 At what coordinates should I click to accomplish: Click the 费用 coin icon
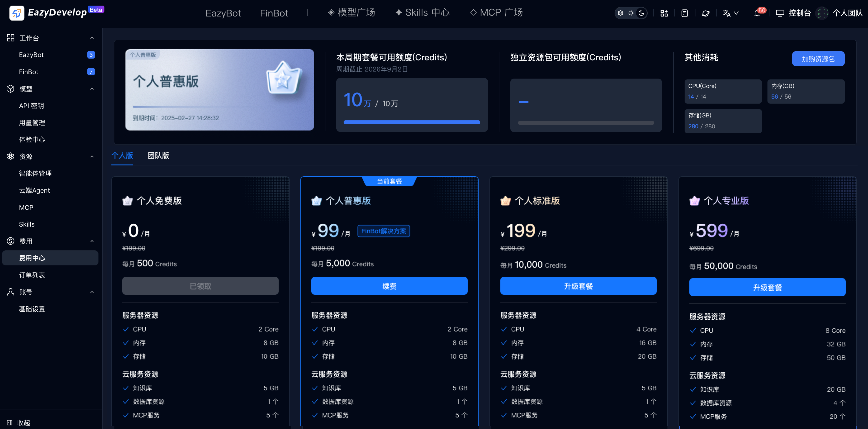pyautogui.click(x=10, y=241)
